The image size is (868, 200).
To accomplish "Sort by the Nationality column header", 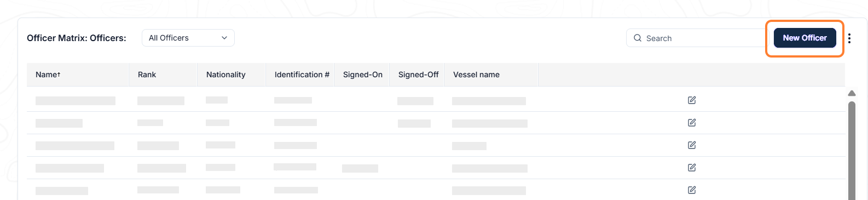I will 225,75.
